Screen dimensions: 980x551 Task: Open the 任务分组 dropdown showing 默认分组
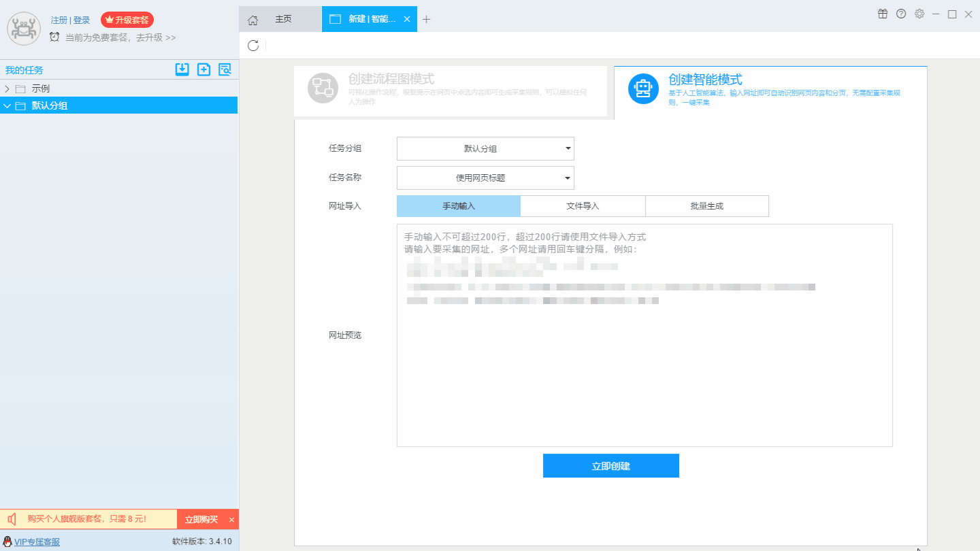pyautogui.click(x=485, y=148)
